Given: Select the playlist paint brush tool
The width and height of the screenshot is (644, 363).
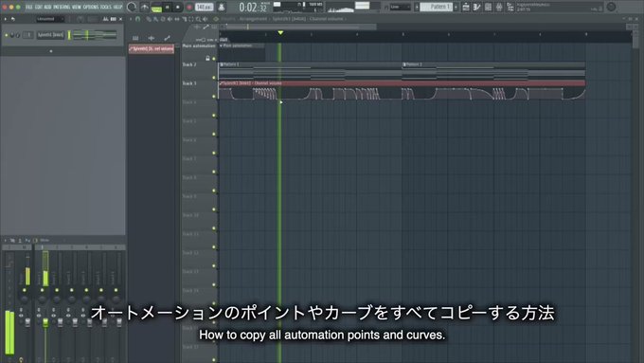Looking at the screenshot, I should pos(155,19).
